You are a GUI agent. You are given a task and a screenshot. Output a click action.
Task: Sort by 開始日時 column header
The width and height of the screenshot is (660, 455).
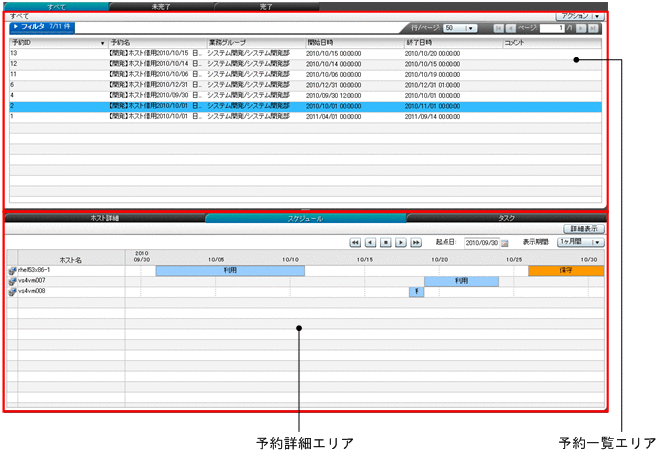click(x=355, y=43)
